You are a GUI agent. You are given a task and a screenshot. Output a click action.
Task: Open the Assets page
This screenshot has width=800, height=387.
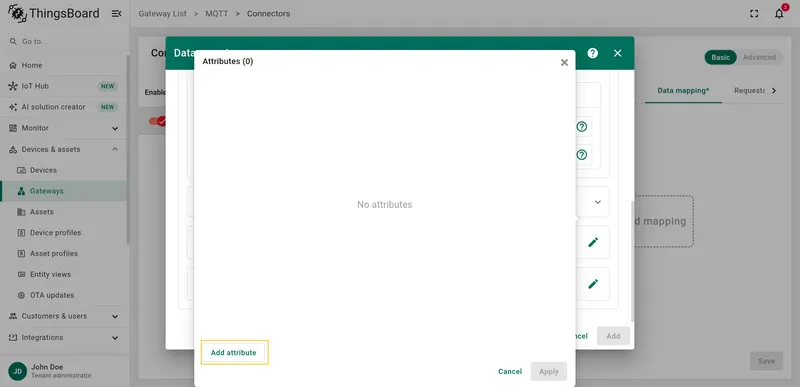click(42, 212)
